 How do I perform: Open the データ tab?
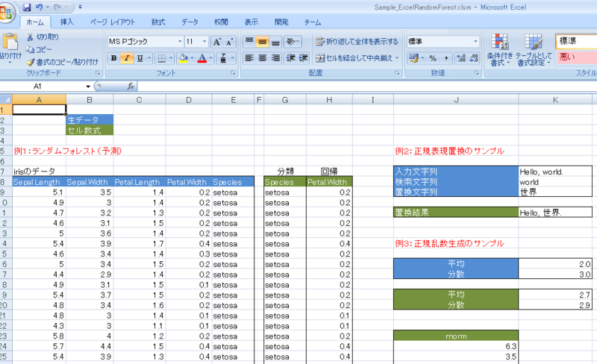tap(190, 22)
